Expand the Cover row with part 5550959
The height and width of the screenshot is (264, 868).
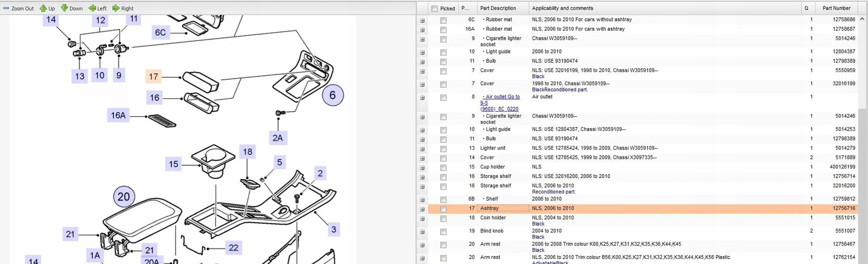(422, 71)
